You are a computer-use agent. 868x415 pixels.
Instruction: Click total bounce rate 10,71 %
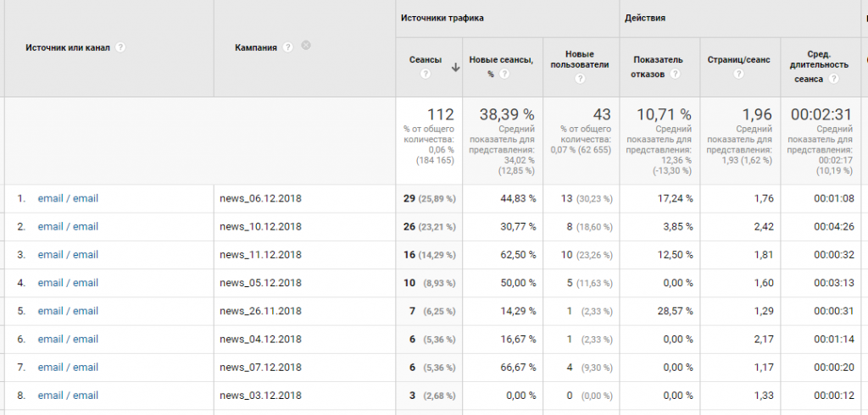(x=664, y=114)
